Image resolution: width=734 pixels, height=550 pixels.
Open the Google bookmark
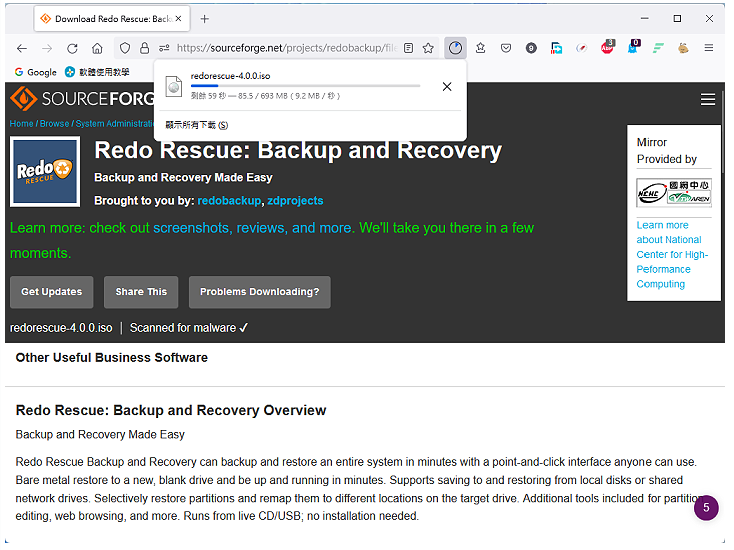tap(36, 72)
